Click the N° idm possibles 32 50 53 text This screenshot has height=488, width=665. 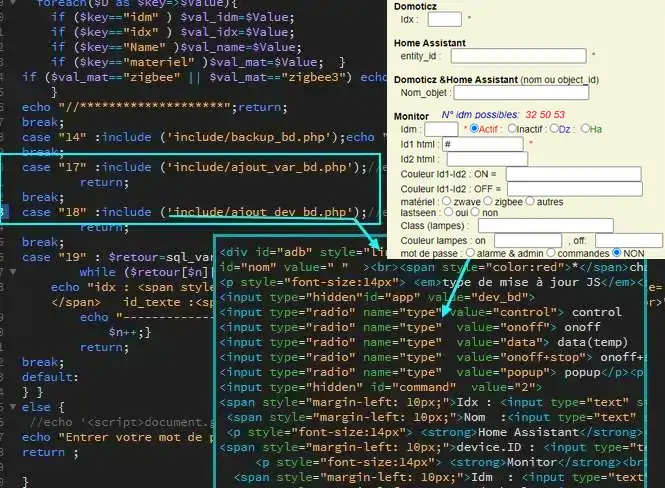[503, 114]
